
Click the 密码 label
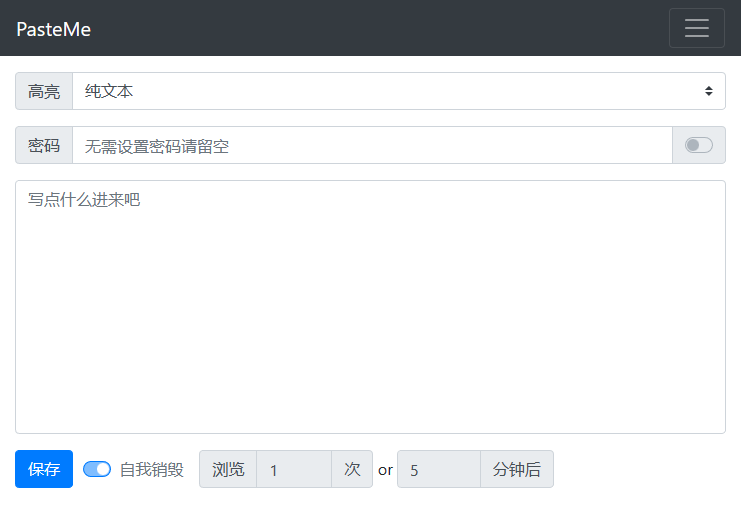coord(44,145)
